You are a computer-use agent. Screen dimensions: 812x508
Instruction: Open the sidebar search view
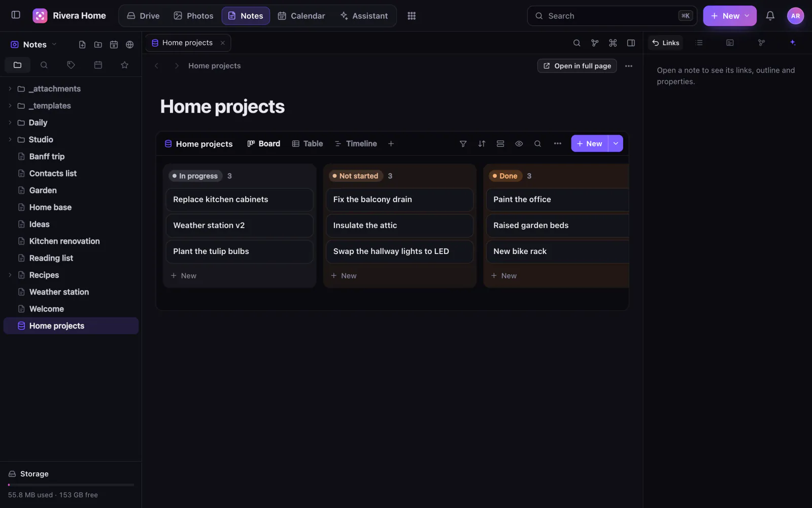pos(44,65)
